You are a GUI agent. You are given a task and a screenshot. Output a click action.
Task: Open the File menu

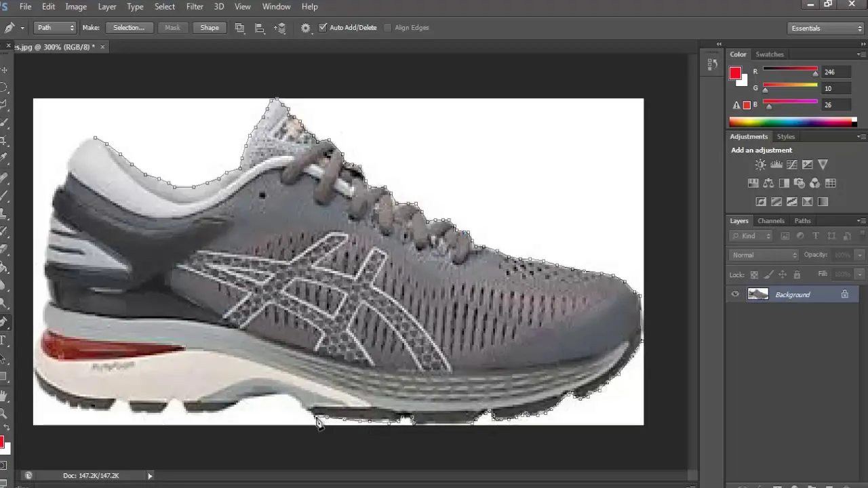25,7
